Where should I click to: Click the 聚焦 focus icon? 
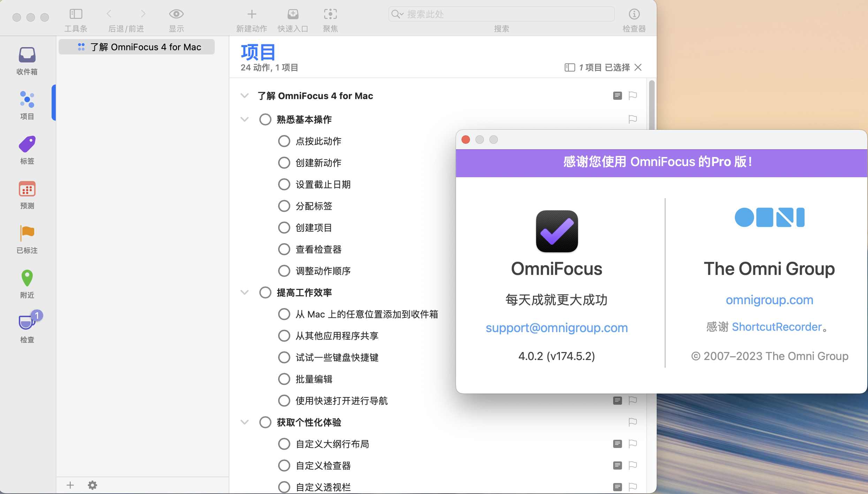pyautogui.click(x=330, y=14)
